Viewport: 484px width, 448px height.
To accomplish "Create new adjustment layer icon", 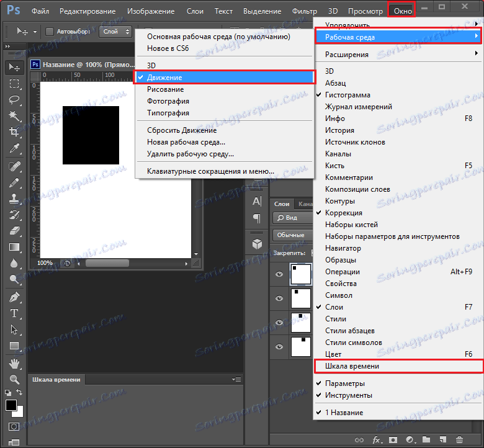I will pos(410,440).
